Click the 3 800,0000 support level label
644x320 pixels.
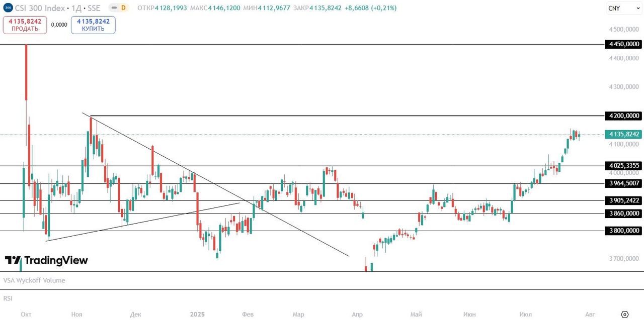pyautogui.click(x=624, y=231)
